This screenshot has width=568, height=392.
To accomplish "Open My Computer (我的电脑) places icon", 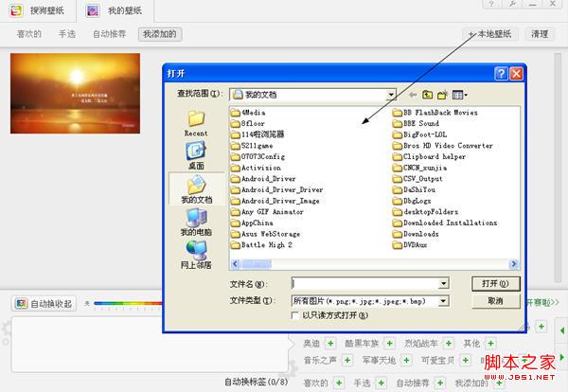I will point(196,222).
